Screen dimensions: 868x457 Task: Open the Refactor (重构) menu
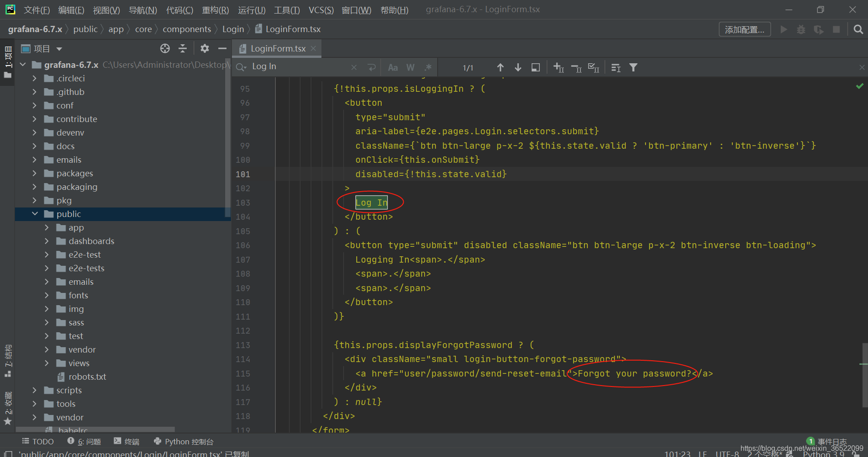215,10
